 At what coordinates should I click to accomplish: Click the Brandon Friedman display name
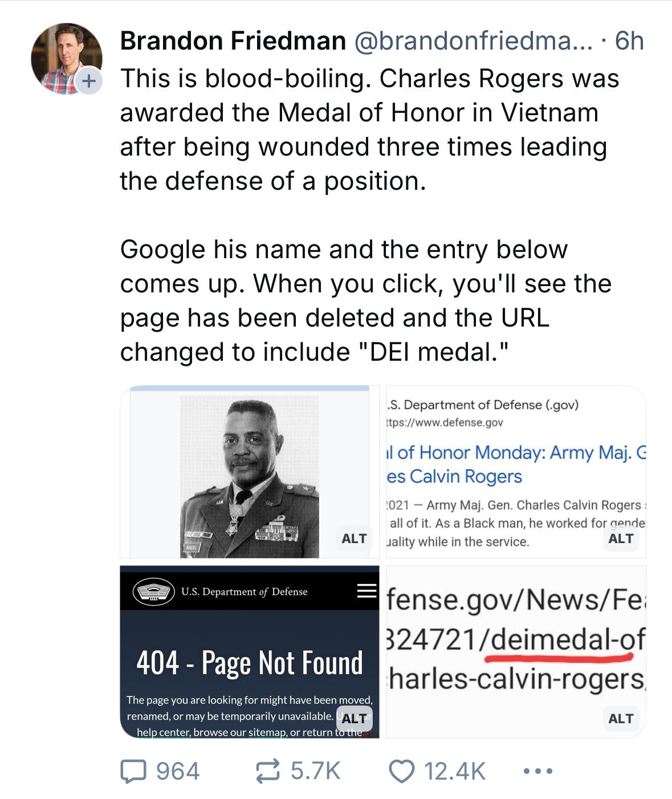point(233,41)
